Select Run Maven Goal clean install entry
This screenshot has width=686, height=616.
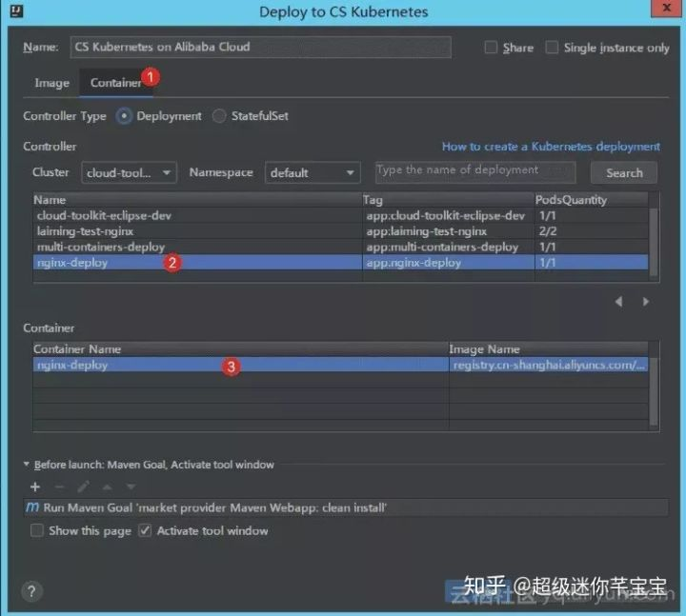(346, 507)
